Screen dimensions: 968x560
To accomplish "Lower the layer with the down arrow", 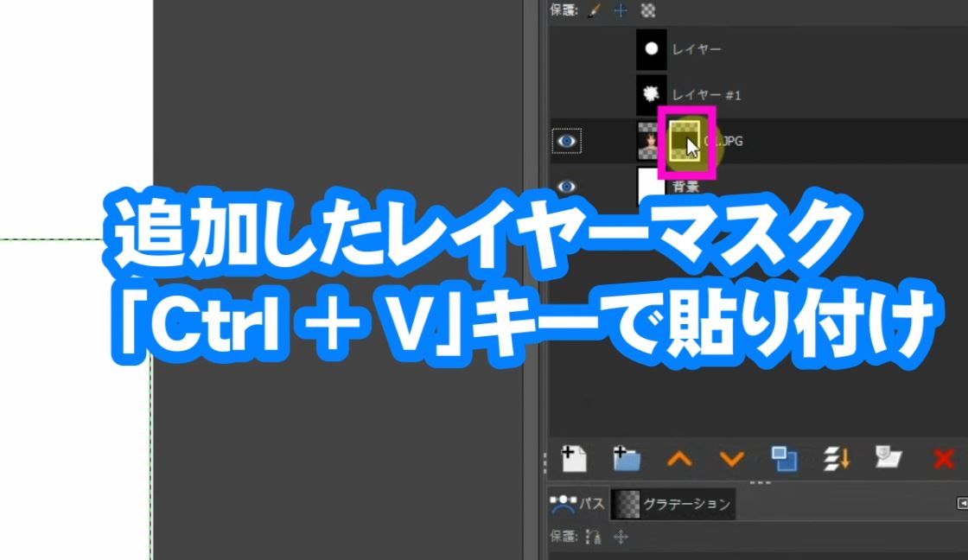I will [732, 459].
